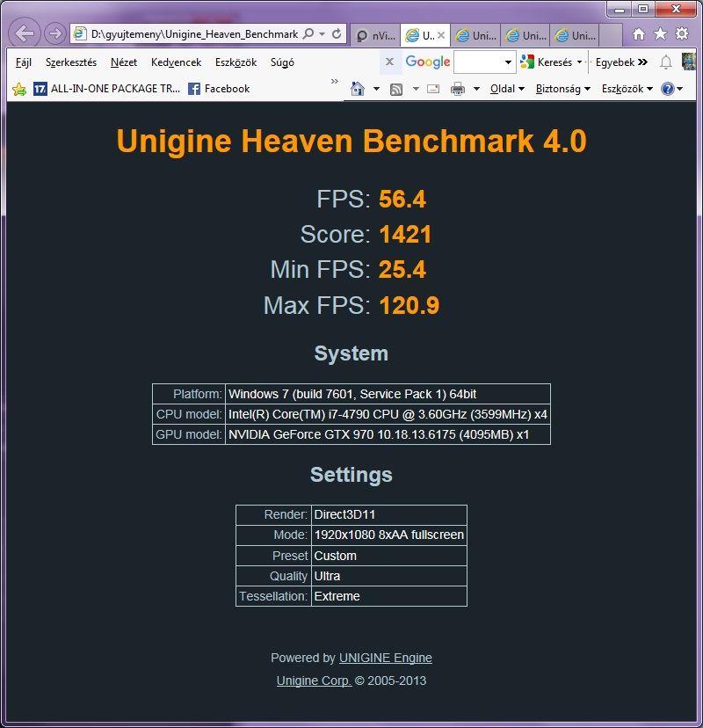This screenshot has width=703, height=728.
Task: Switch to the first Uni... tab after the active tab
Action: coord(475,35)
